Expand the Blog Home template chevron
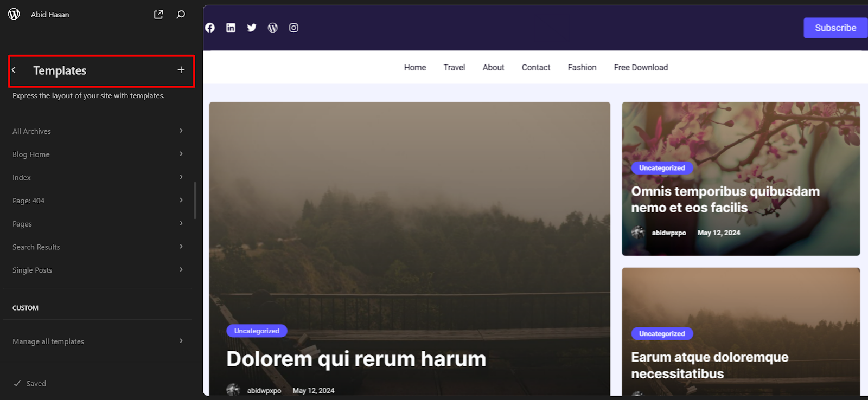 [181, 154]
